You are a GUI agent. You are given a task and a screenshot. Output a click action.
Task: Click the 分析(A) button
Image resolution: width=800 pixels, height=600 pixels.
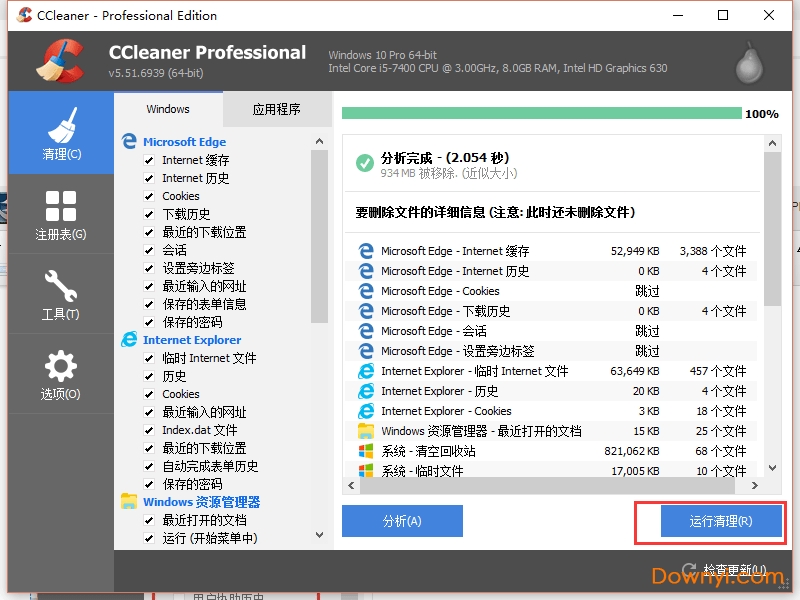point(402,521)
